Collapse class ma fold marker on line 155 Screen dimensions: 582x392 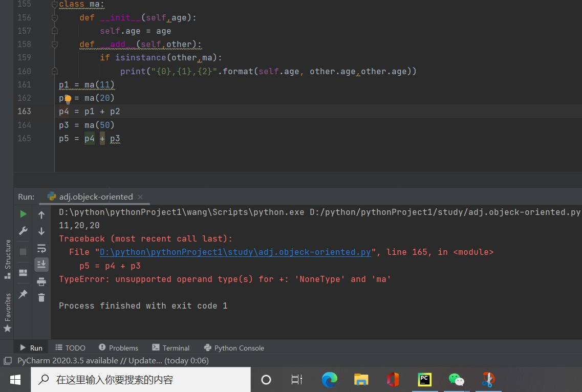pyautogui.click(x=55, y=5)
